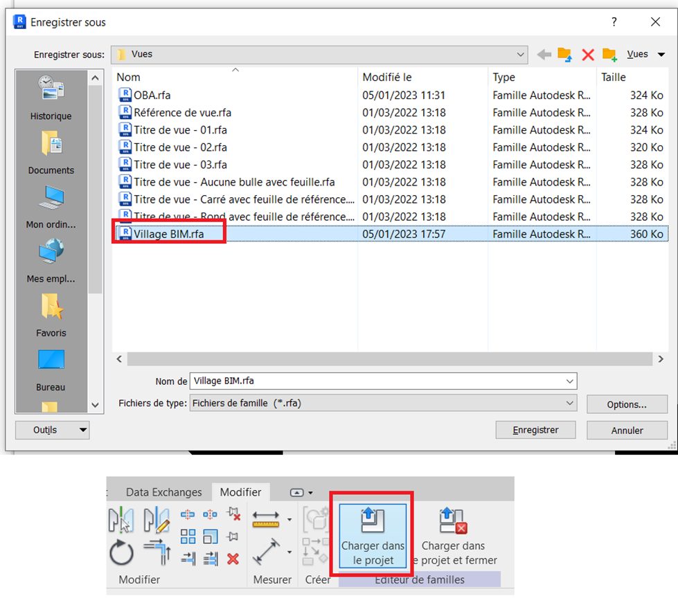Click the help question mark button

pos(614,22)
